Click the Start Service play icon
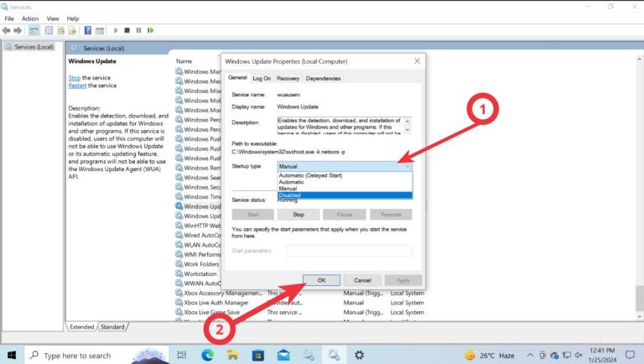The image size is (644, 364). pyautogui.click(x=116, y=30)
